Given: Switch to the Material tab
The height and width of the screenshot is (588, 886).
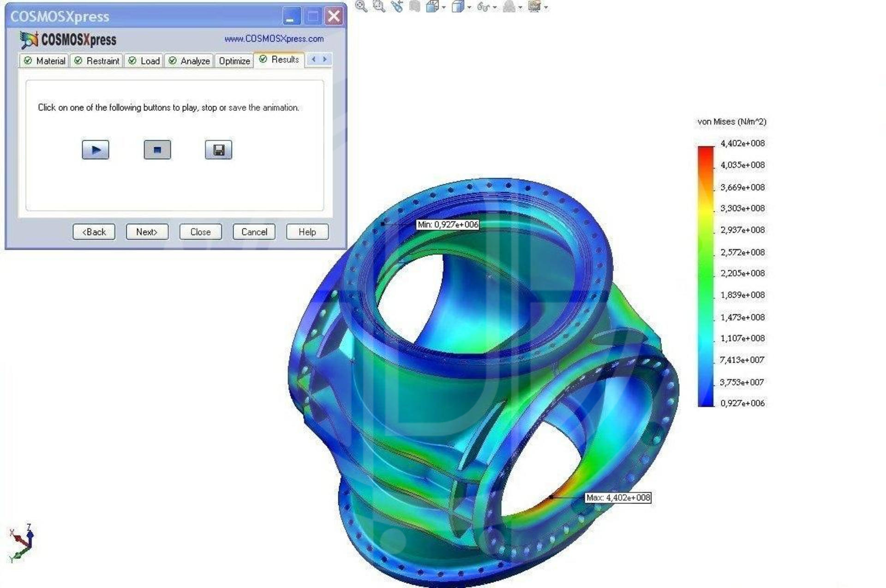Looking at the screenshot, I should [x=45, y=61].
